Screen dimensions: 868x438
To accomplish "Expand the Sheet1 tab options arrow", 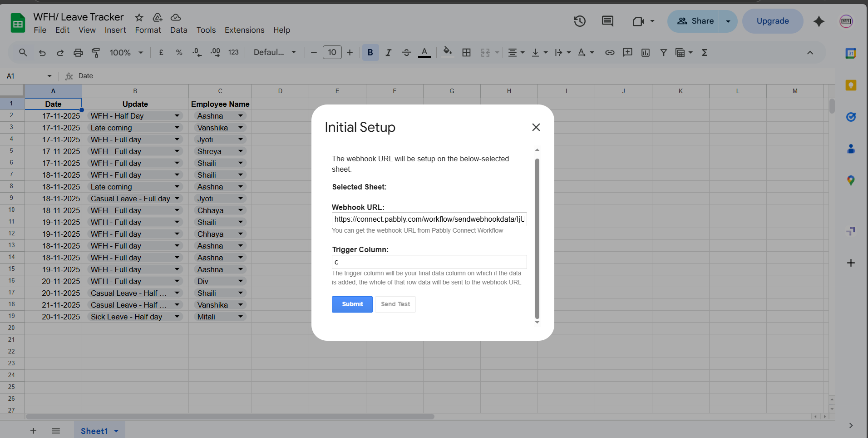I will pyautogui.click(x=116, y=431).
